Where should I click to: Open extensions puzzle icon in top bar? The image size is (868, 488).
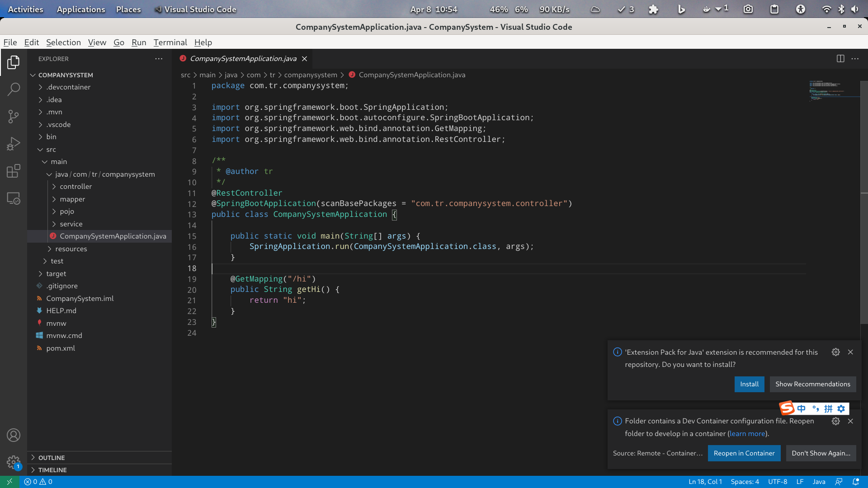click(653, 9)
